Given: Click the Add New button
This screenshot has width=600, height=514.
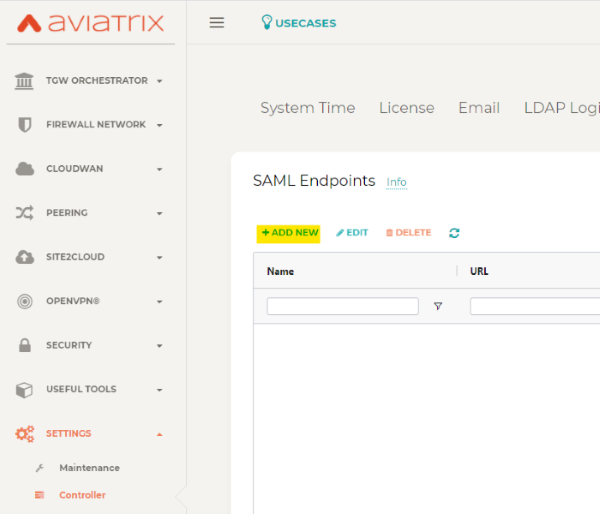Looking at the screenshot, I should pyautogui.click(x=289, y=233).
